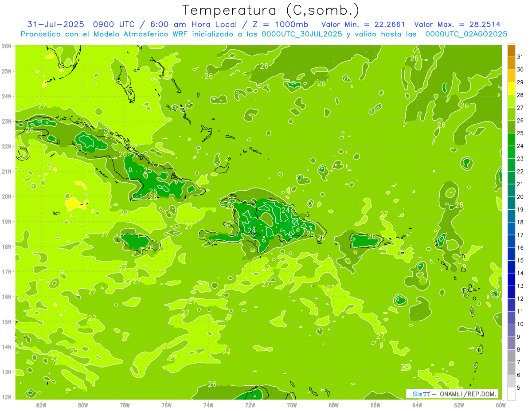
Task: Pick the orange legend swatch between 30 and 31
Action: coord(511,63)
